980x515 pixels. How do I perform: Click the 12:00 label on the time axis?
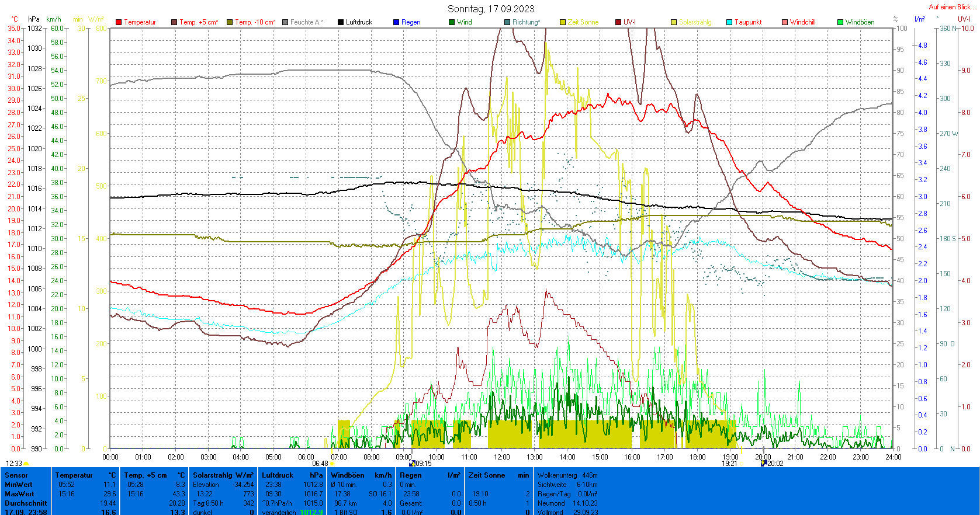pyautogui.click(x=501, y=457)
